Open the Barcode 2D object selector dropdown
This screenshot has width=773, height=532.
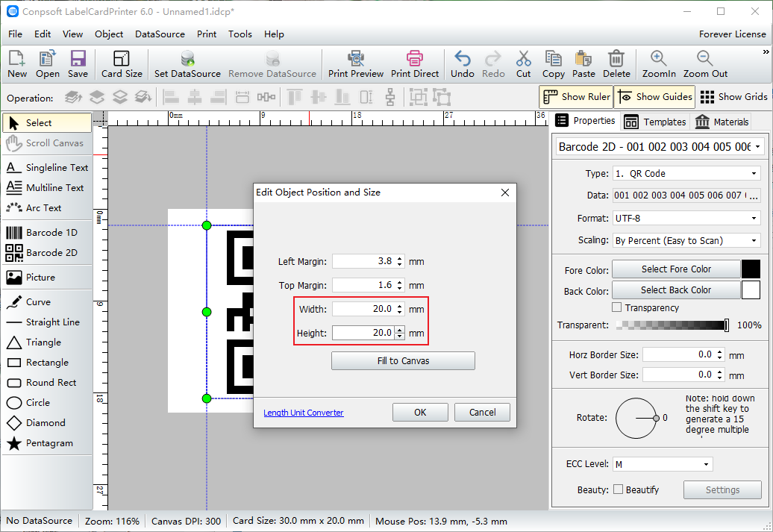[x=660, y=147]
